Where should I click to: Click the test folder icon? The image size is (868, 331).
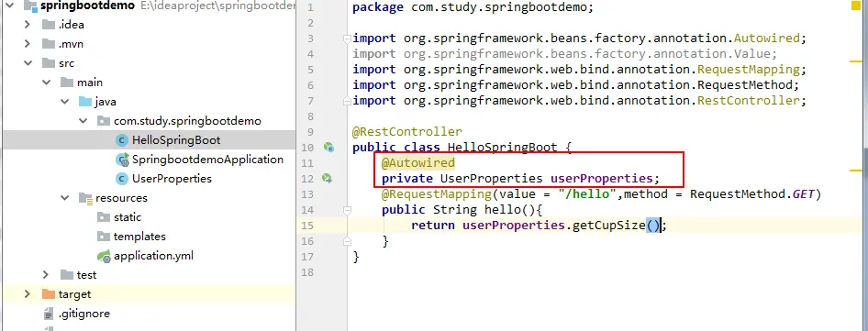[67, 274]
